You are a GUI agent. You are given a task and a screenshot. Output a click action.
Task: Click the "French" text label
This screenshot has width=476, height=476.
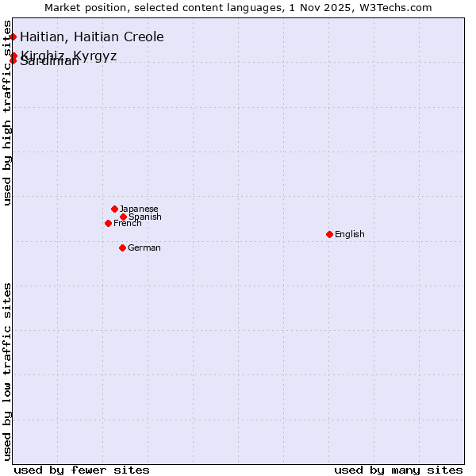[128, 223]
